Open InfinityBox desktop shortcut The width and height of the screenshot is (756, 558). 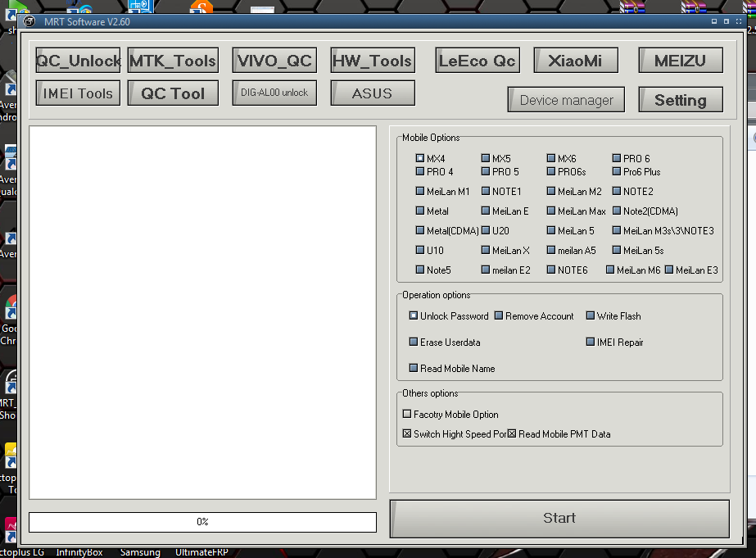79,552
